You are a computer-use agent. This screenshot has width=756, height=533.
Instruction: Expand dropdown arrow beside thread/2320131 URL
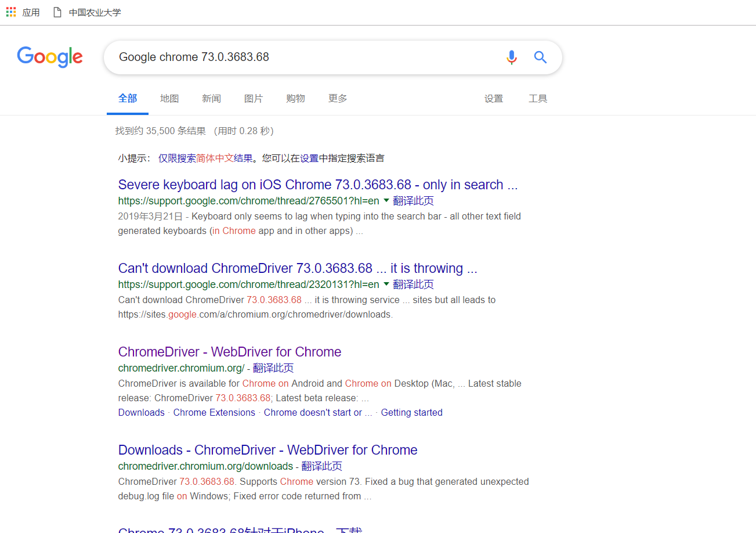tap(386, 284)
